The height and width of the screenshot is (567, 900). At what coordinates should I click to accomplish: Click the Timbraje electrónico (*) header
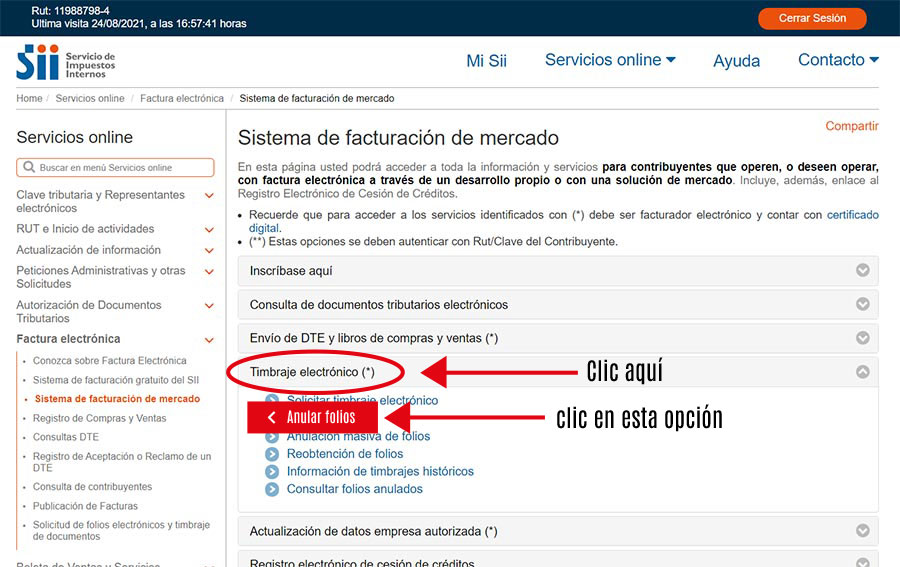point(312,372)
